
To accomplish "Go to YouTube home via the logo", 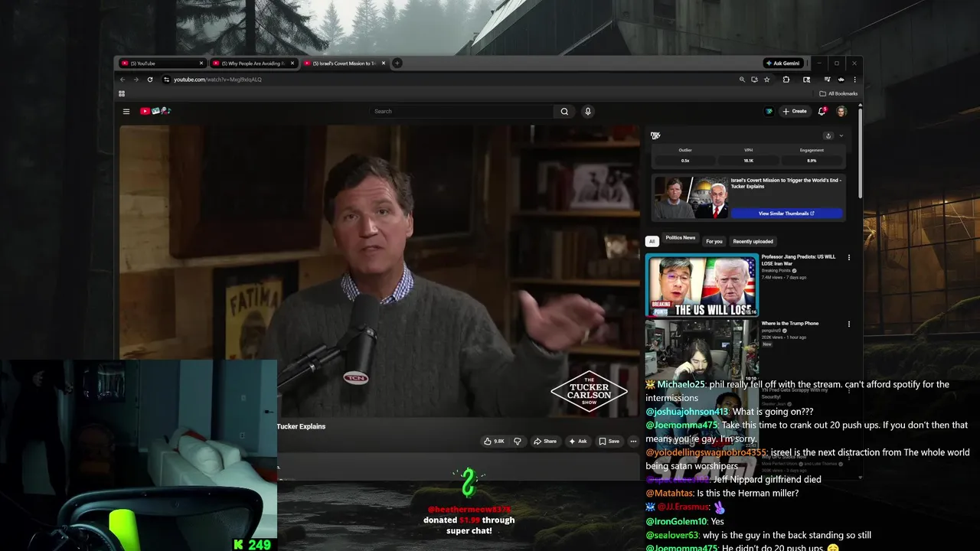I will tap(155, 111).
